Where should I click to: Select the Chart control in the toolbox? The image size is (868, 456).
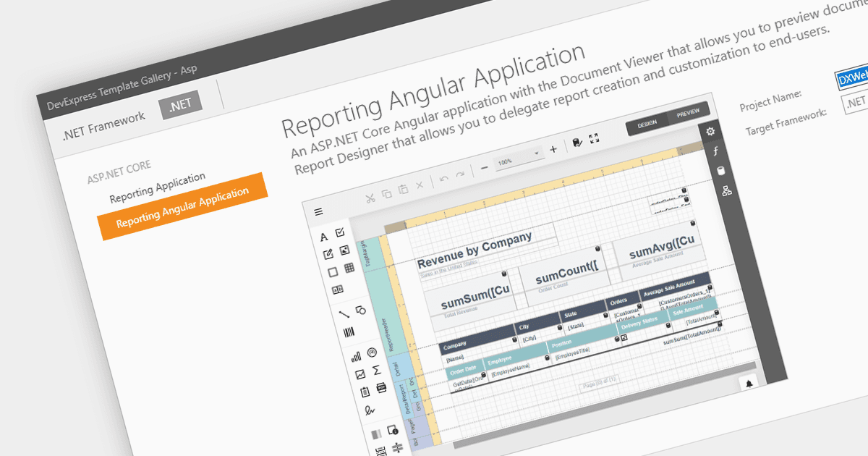(x=356, y=357)
